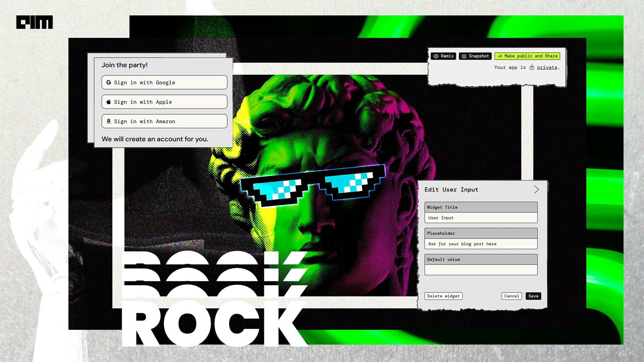Select the Remix disc icon
The image size is (644, 362).
pos(435,56)
